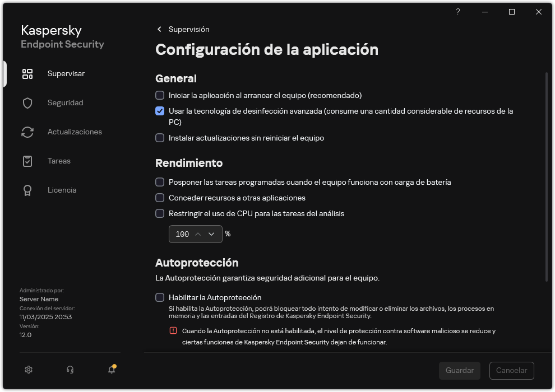Image resolution: width=555 pixels, height=392 pixels.
Task: Click the support headset icon
Action: pos(70,370)
